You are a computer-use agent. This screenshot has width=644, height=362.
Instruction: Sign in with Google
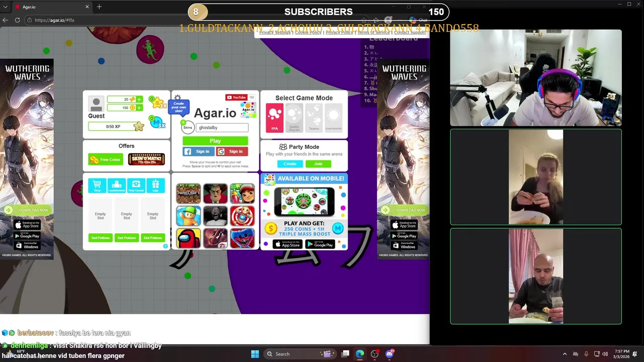tap(232, 151)
